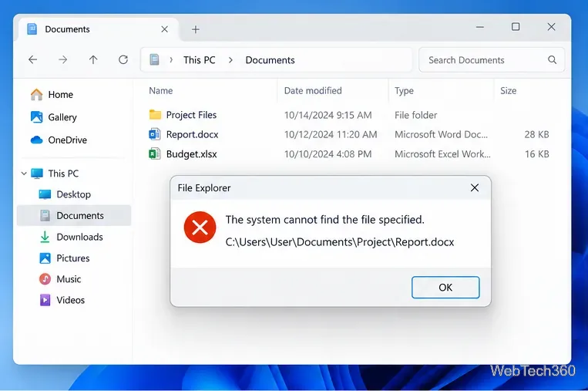Click the Report.docx path in the error dialog

click(339, 242)
